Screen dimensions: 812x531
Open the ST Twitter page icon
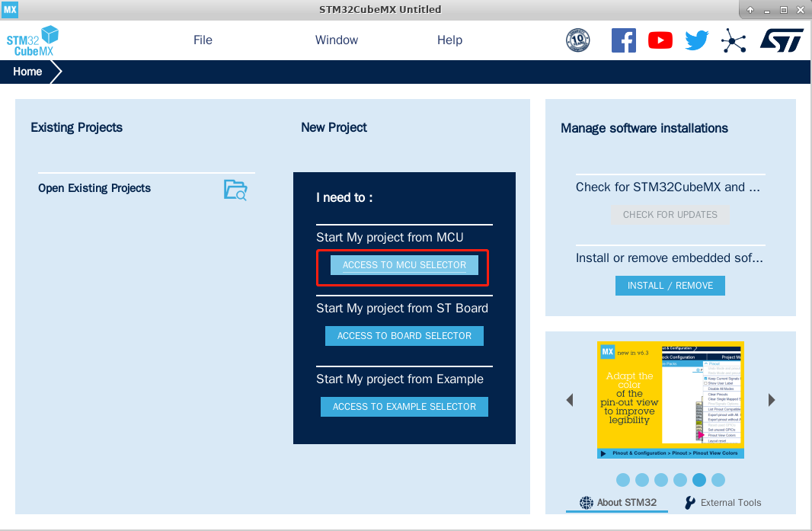[x=696, y=40]
